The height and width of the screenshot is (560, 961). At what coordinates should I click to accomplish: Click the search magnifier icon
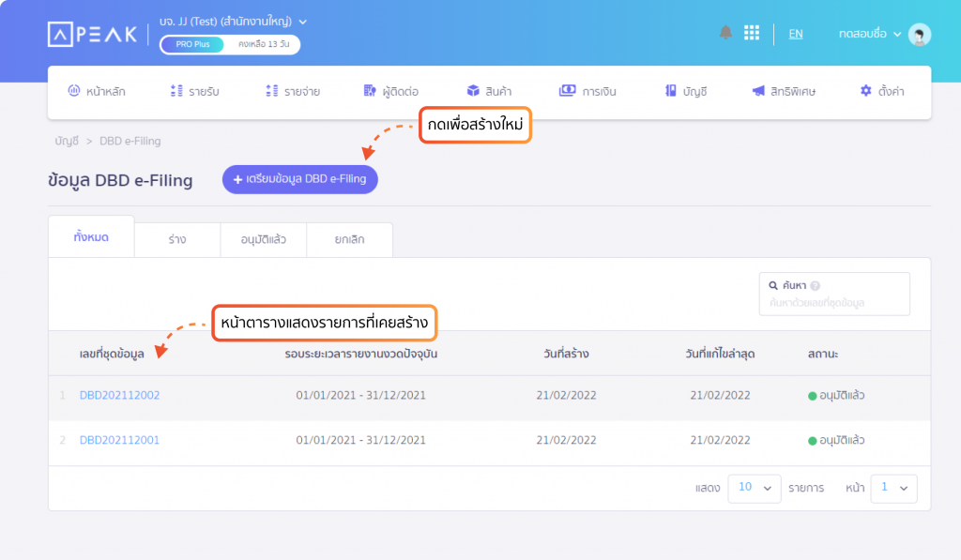(x=773, y=285)
